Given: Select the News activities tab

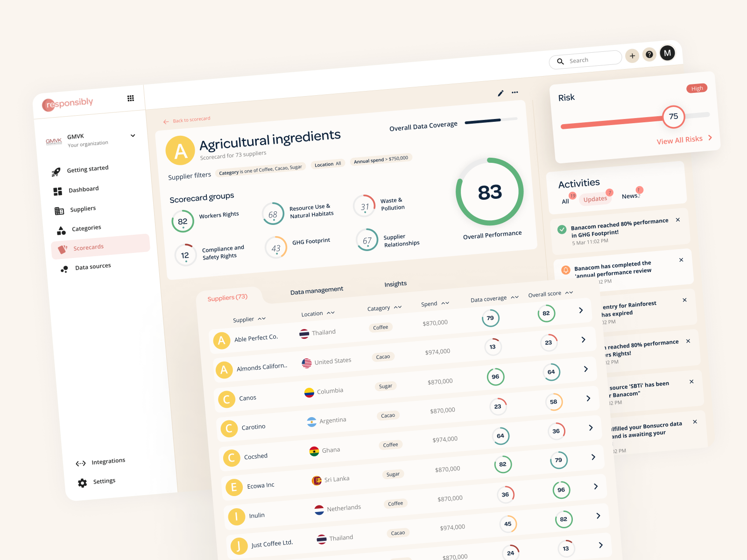Looking at the screenshot, I should [x=629, y=196].
